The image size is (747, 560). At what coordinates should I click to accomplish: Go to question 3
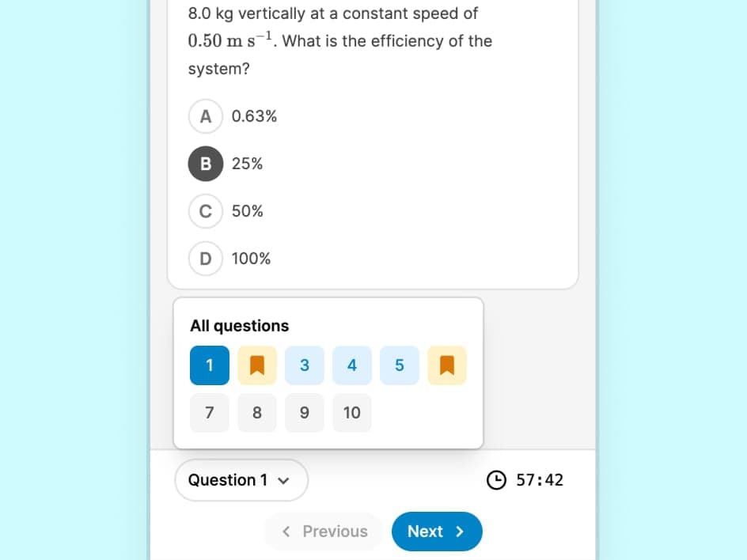[305, 365]
